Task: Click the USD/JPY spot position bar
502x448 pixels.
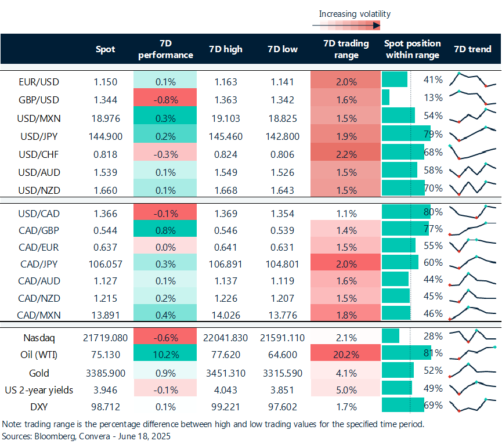Action: (406, 135)
